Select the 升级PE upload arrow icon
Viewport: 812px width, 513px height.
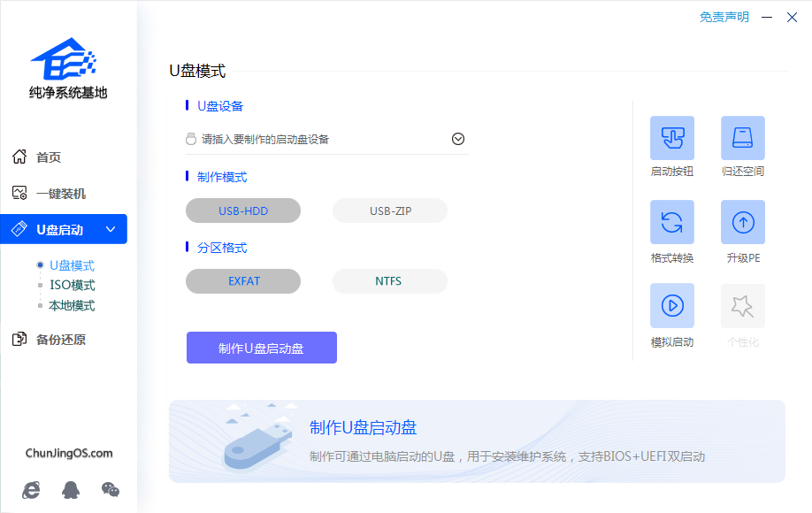pos(743,222)
